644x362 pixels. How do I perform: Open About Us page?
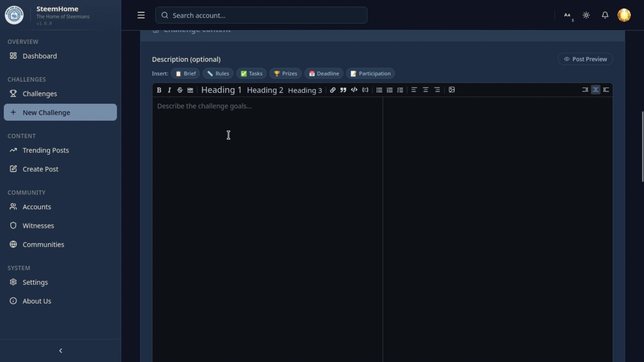click(60, 301)
